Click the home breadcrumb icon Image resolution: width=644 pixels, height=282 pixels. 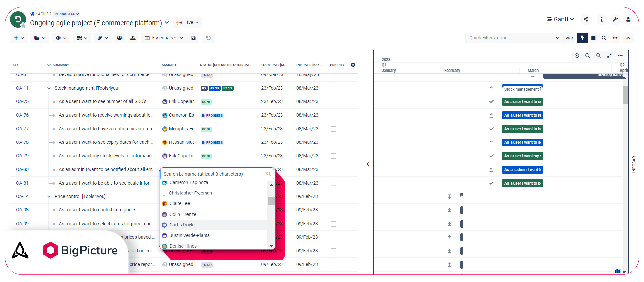click(32, 14)
